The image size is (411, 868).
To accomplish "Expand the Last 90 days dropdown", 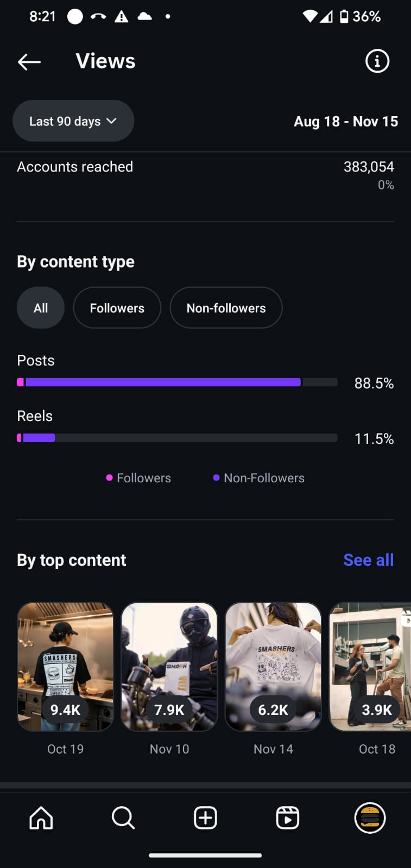I will pyautogui.click(x=73, y=121).
